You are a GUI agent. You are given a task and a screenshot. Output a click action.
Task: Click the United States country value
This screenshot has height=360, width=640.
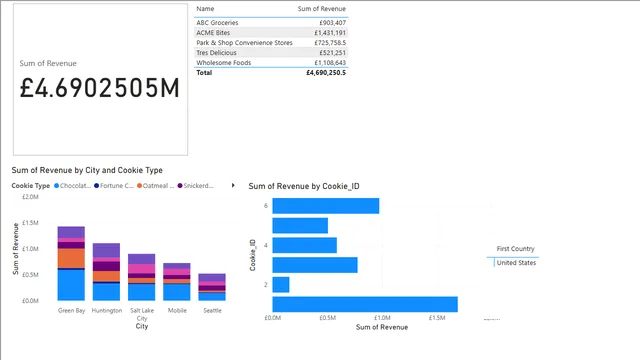pos(516,263)
